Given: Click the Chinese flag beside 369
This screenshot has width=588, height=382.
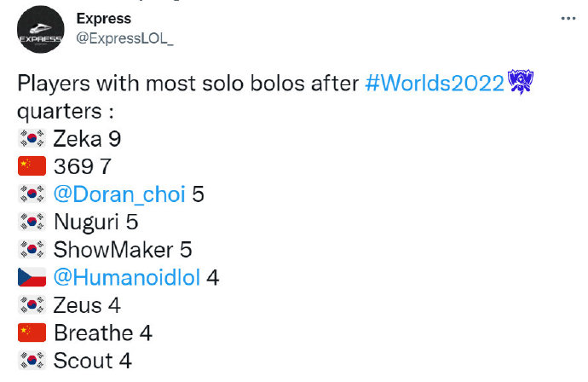Looking at the screenshot, I should (32, 166).
